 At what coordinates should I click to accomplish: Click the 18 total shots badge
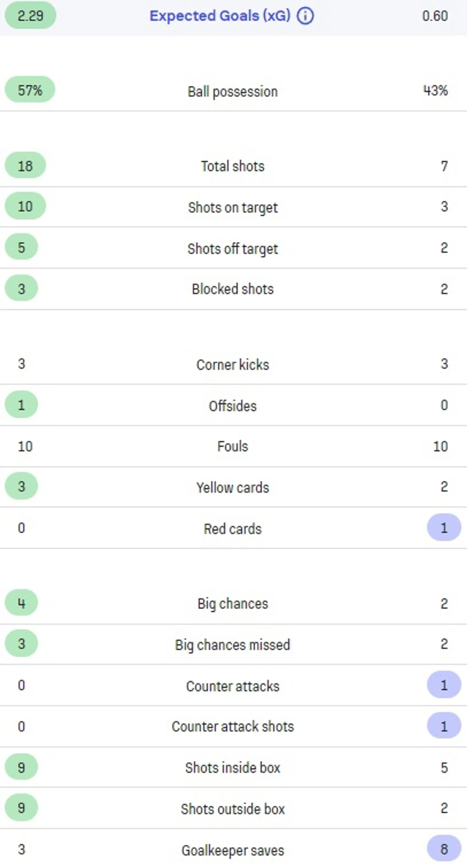click(x=25, y=165)
